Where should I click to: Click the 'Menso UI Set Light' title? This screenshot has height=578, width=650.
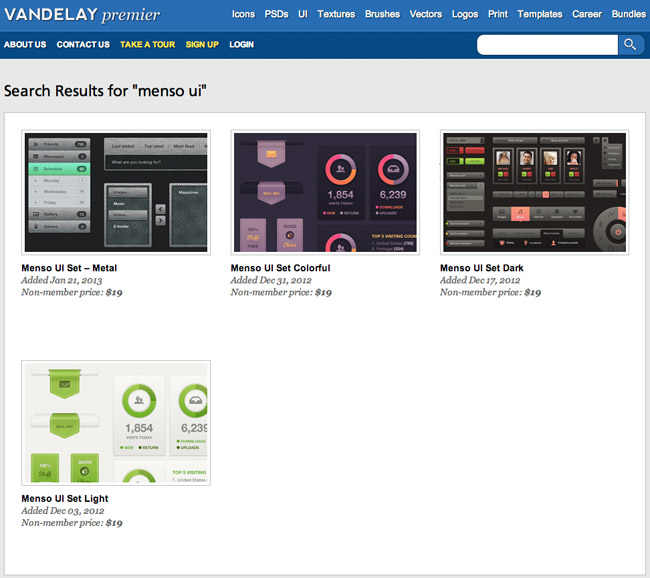pos(65,498)
